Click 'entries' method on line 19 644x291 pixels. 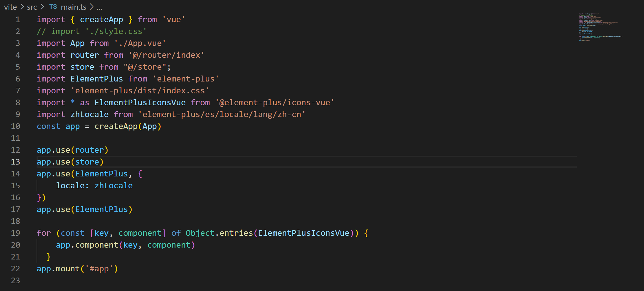236,233
